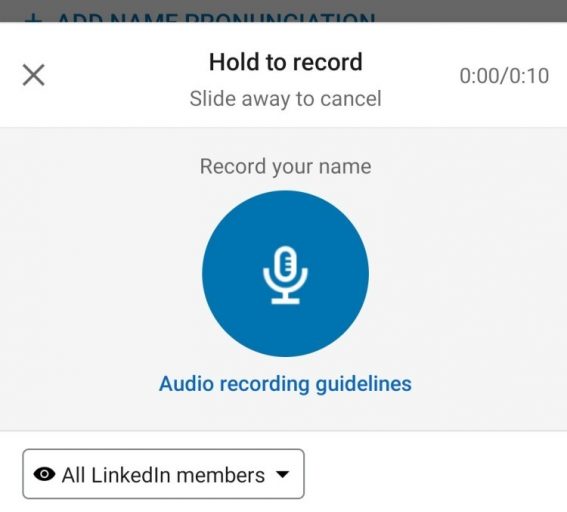View the guidelines for audio recordings
567x512 pixels.
click(285, 384)
